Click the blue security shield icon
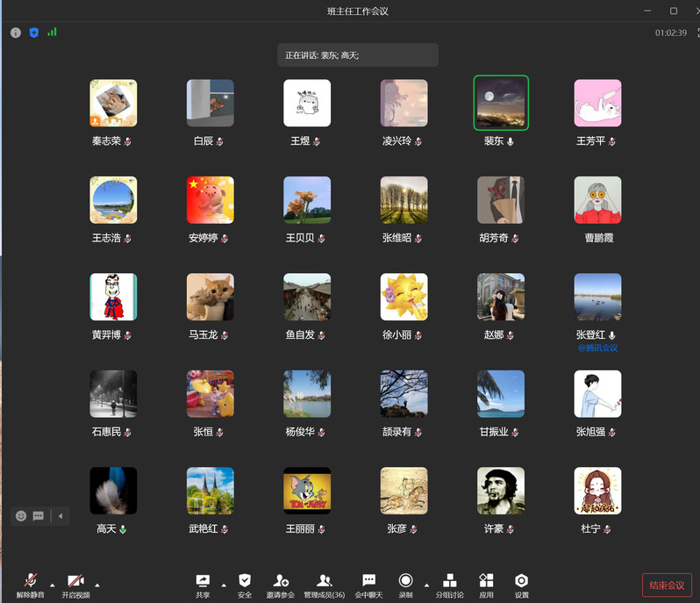 tap(34, 32)
